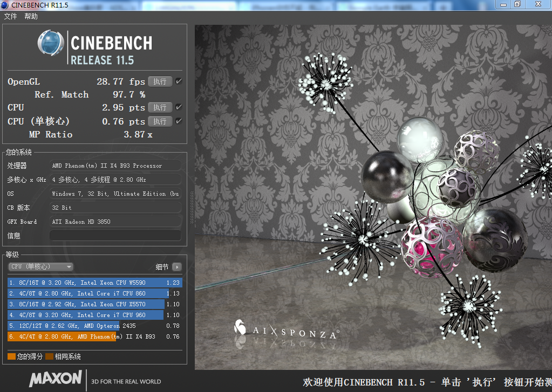Click the MAXON logo
Screen dimensions: 552x392
coord(56,379)
